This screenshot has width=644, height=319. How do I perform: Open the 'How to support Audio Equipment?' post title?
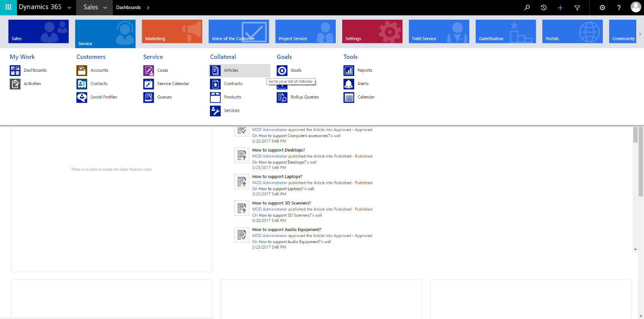click(x=287, y=230)
